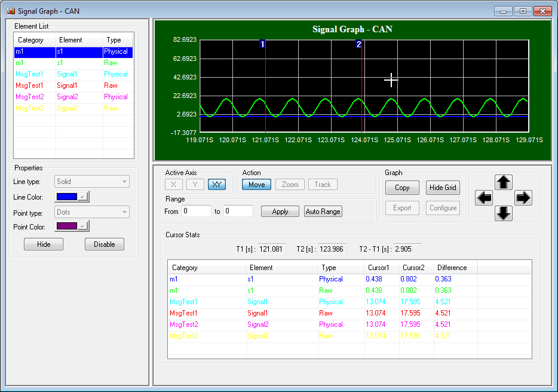Click the Range From input field
The image size is (558, 392).
(x=197, y=211)
